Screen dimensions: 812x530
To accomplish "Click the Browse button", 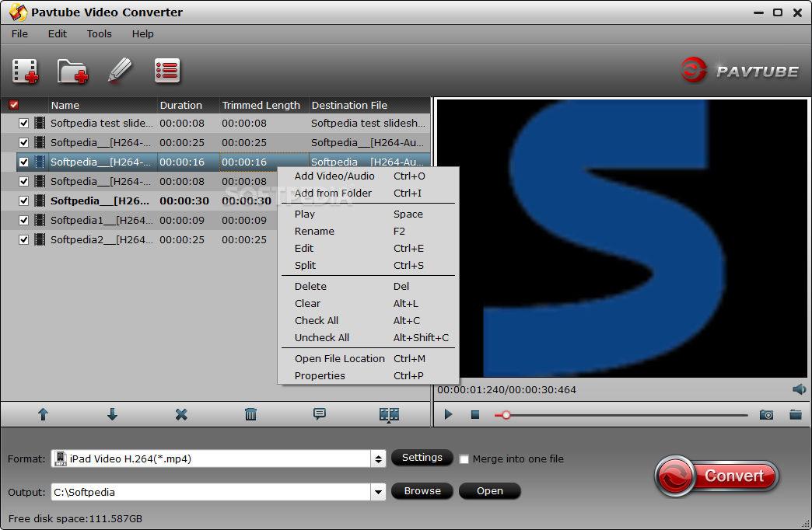I will coord(422,490).
